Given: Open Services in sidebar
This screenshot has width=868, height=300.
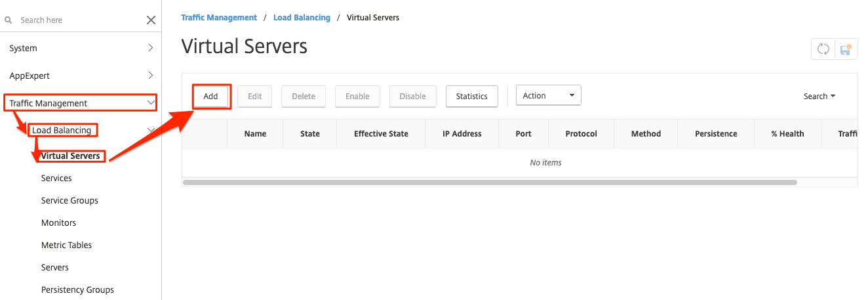Looking at the screenshot, I should tap(56, 178).
